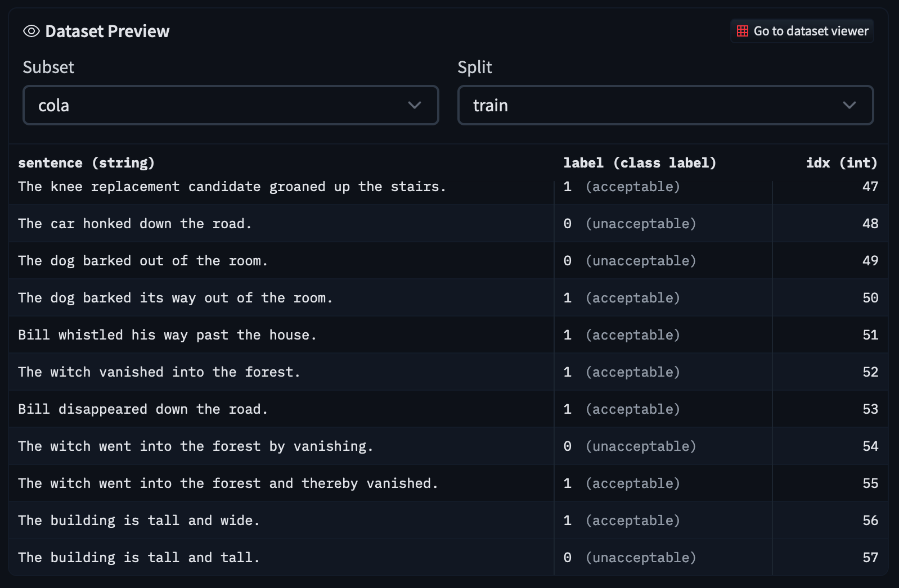899x588 pixels.
Task: Click the row 'The building is tall and tall.'
Action: (138, 557)
